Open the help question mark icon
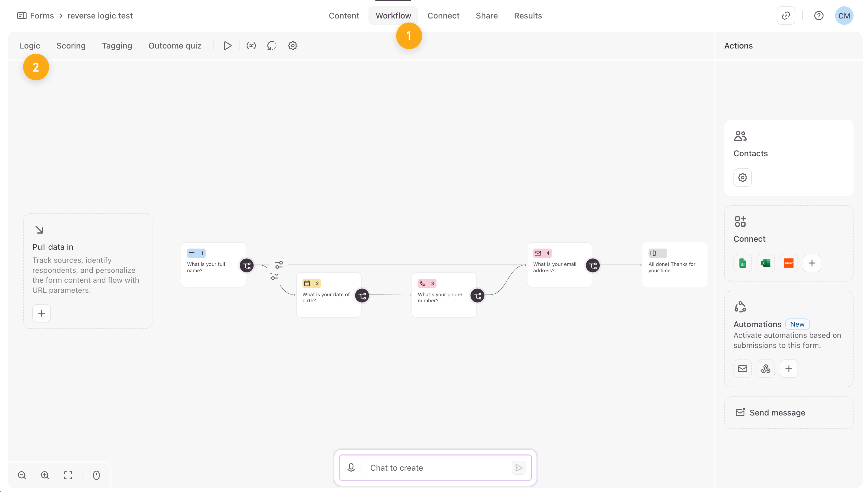Viewport: 868px width, 492px height. click(x=818, y=16)
